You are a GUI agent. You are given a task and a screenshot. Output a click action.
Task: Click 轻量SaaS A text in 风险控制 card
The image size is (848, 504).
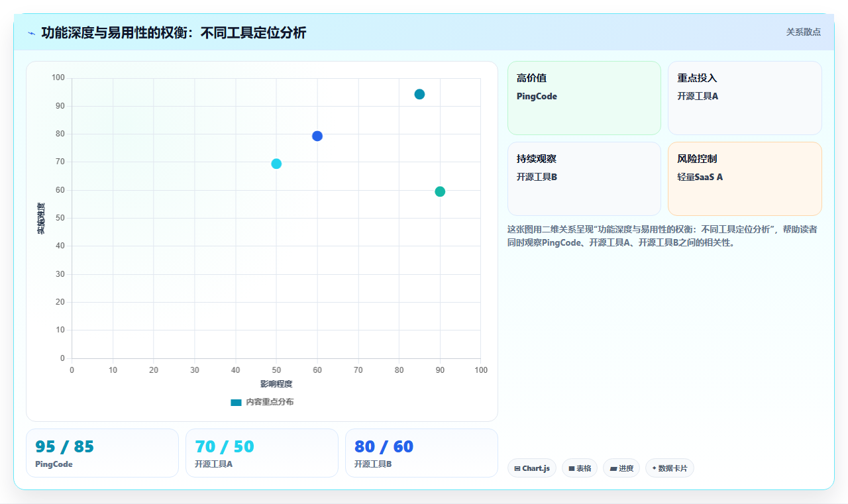700,177
